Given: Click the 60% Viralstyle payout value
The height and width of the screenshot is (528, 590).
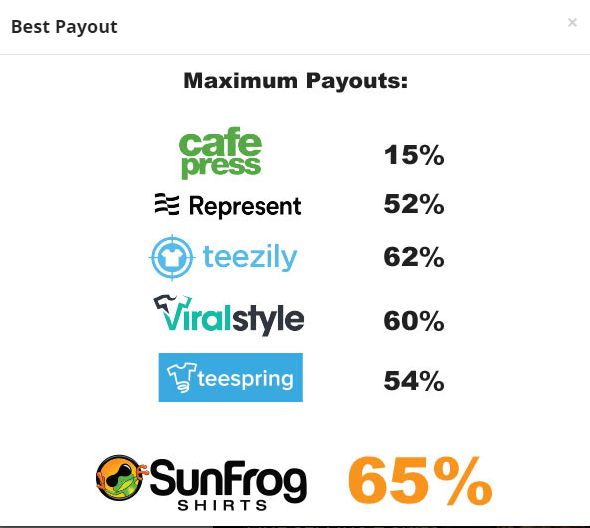Looking at the screenshot, I should click(x=414, y=321).
